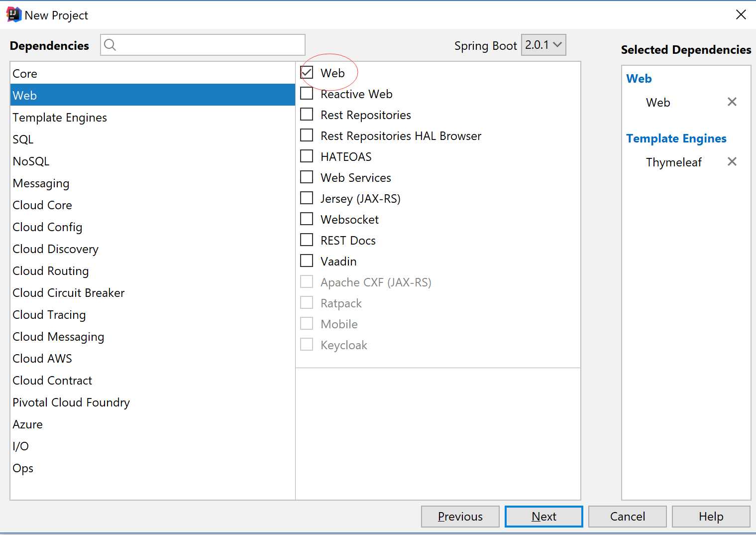Close the New Project dialog

(x=741, y=15)
